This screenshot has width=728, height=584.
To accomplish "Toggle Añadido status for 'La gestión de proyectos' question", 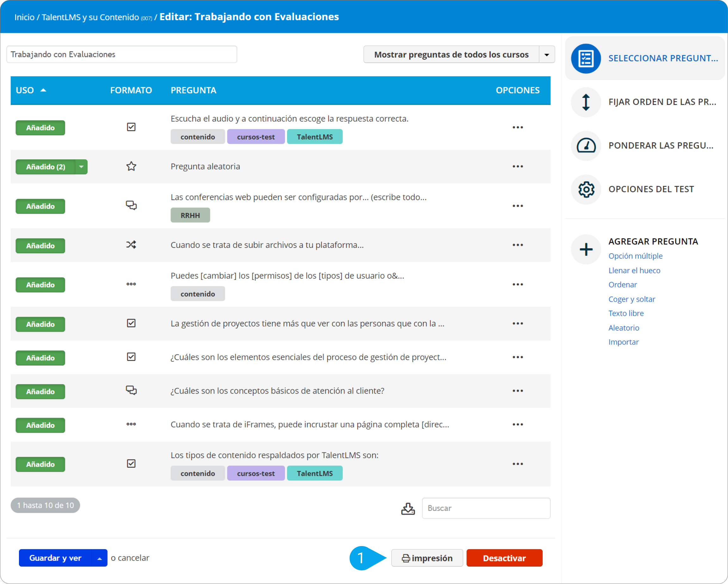I will 40,324.
